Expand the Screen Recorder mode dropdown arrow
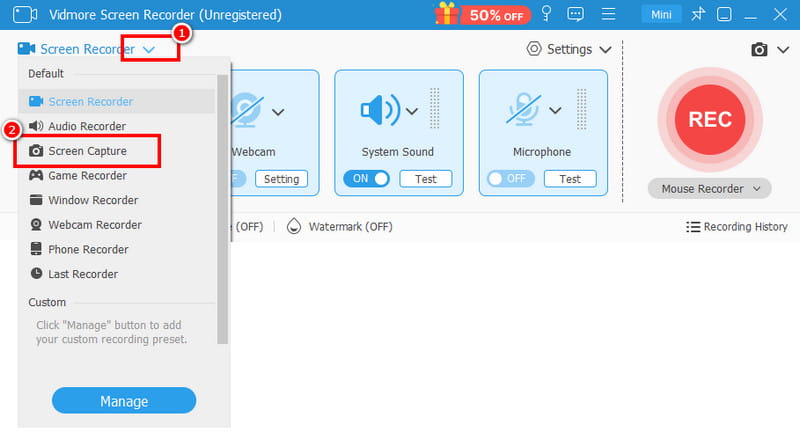 (x=149, y=49)
